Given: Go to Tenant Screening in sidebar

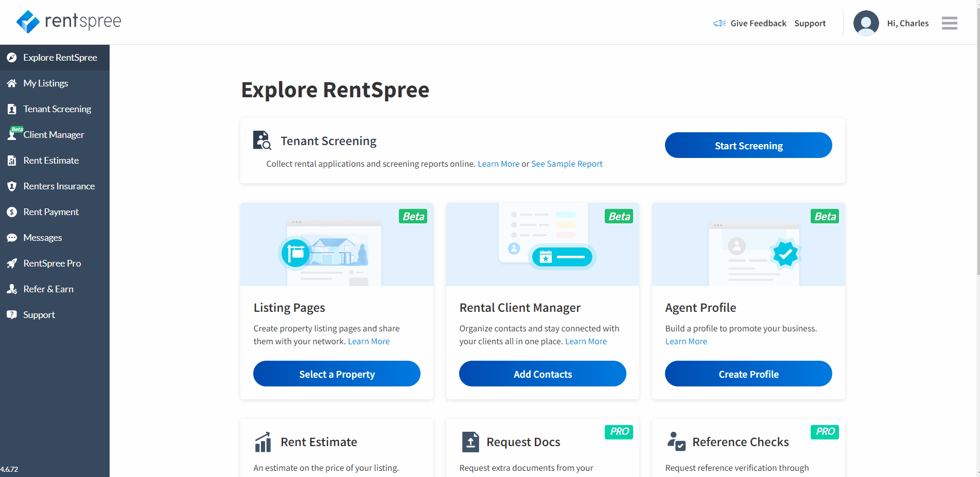Looking at the screenshot, I should point(57,109).
